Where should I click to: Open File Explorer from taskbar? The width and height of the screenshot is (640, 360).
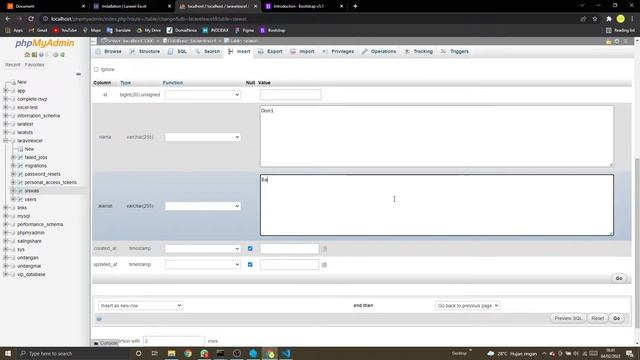171,353
